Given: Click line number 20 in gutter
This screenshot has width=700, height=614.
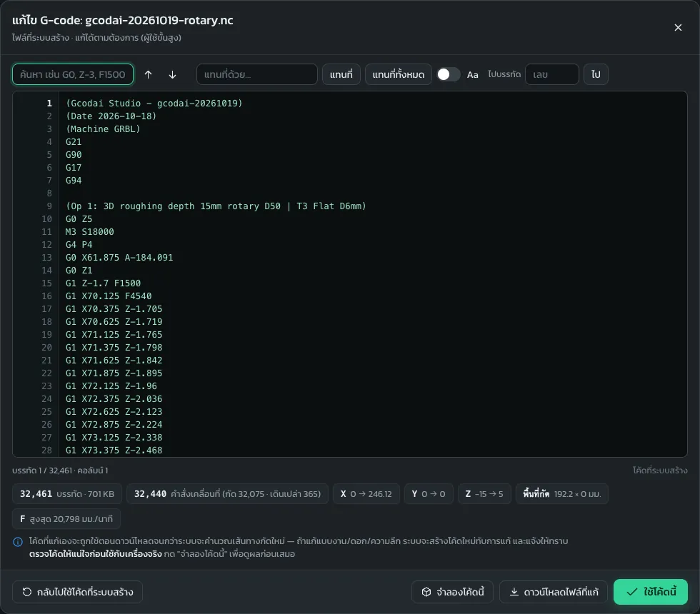Looking at the screenshot, I should (x=47, y=348).
